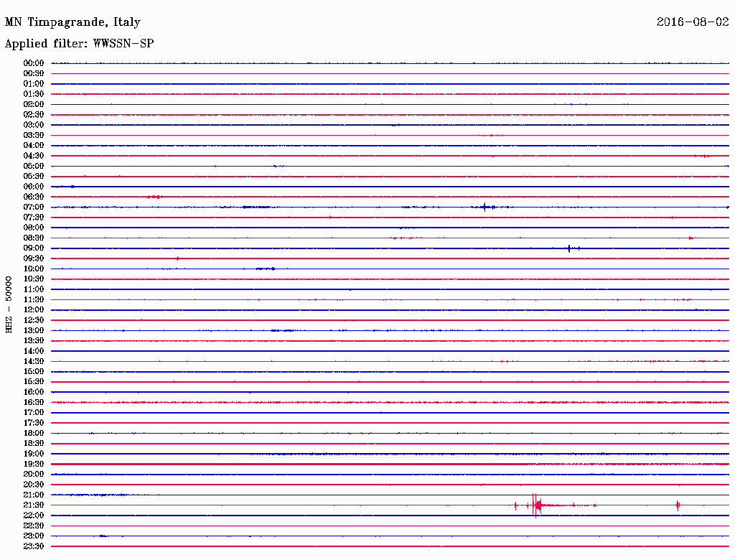
Task: Select the 03:30 time label
Action: pyautogui.click(x=34, y=135)
